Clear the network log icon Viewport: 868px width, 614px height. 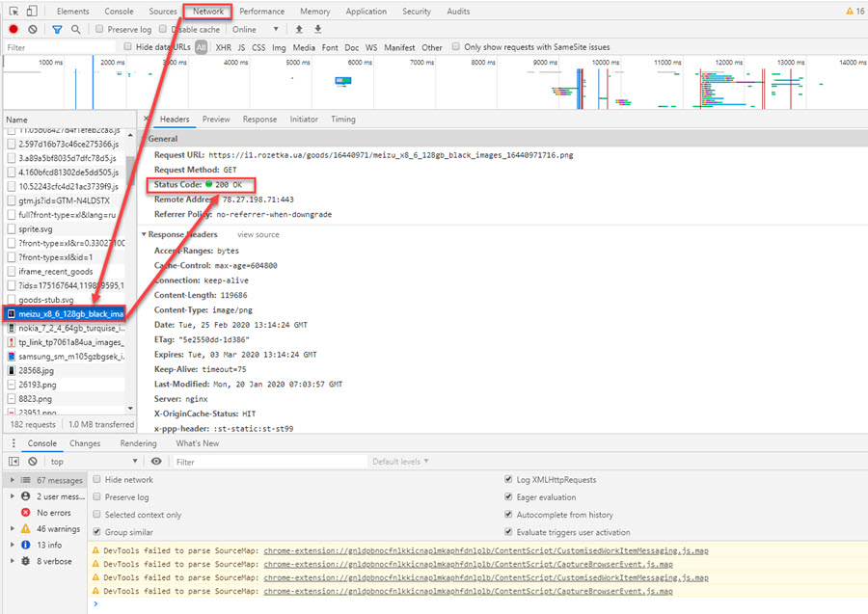tap(33, 29)
